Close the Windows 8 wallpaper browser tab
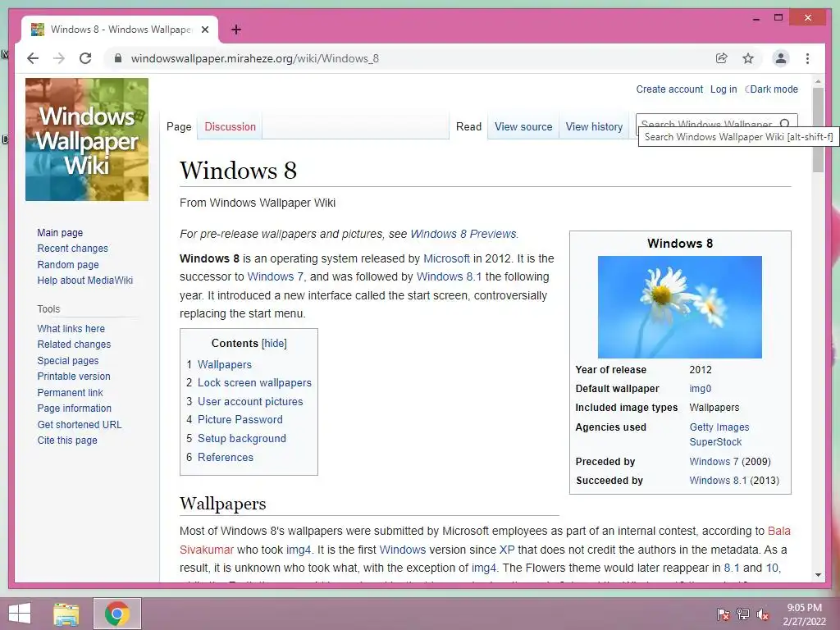The height and width of the screenshot is (630, 840). point(204,30)
